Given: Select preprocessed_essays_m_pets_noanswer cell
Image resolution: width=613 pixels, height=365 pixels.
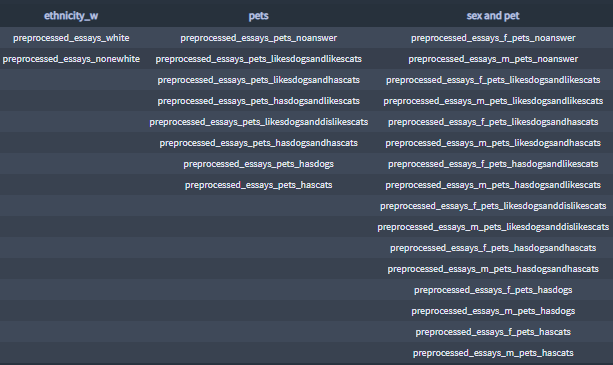Looking at the screenshot, I should [493, 59].
